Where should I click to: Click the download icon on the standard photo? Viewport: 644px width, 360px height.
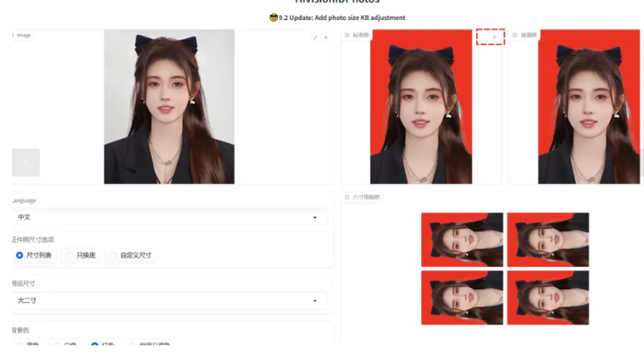coord(494,37)
